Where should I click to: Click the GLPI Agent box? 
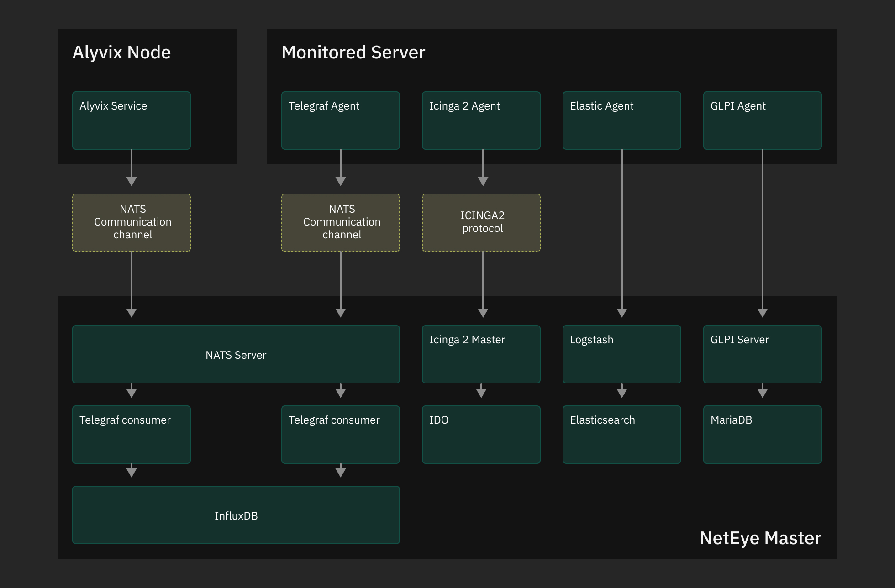click(762, 120)
